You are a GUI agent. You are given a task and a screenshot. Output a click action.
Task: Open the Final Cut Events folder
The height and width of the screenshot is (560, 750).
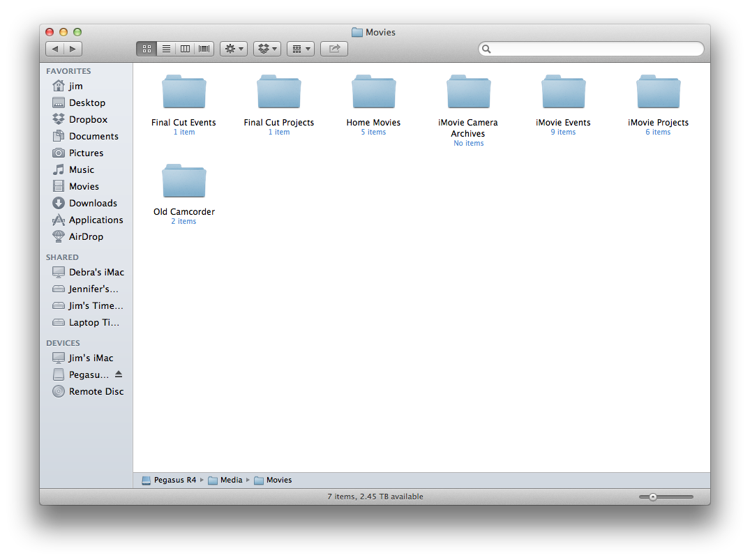184,92
